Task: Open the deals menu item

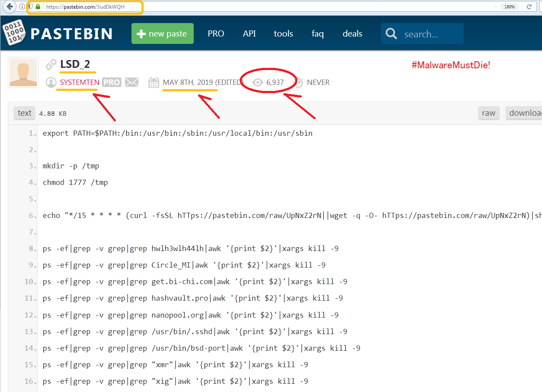Action: coord(353,34)
